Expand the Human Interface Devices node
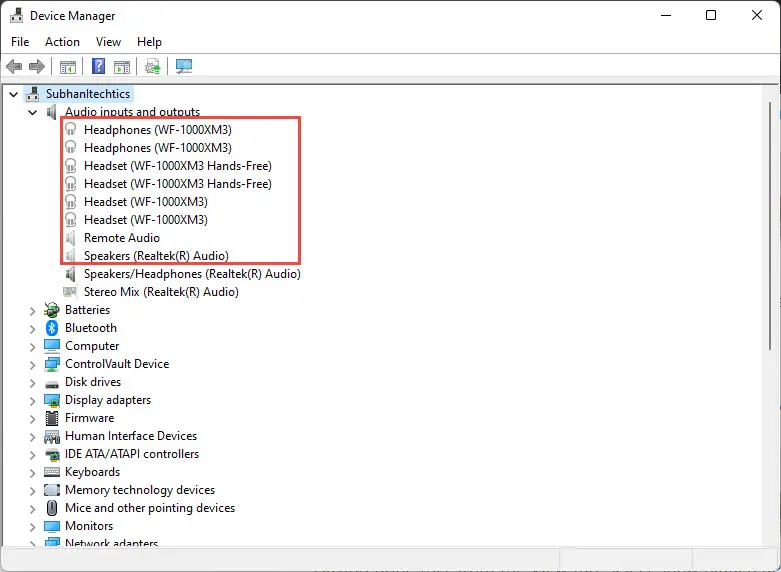This screenshot has width=781, height=572. 32,437
